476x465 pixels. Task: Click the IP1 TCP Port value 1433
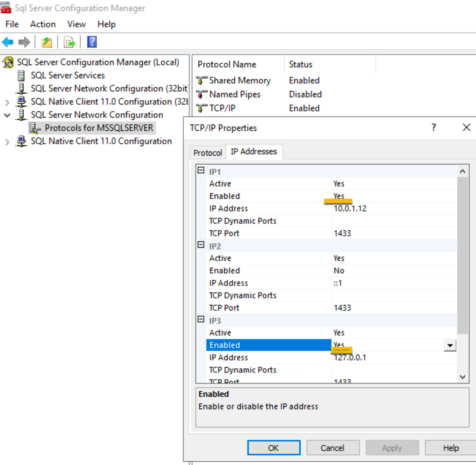click(342, 233)
